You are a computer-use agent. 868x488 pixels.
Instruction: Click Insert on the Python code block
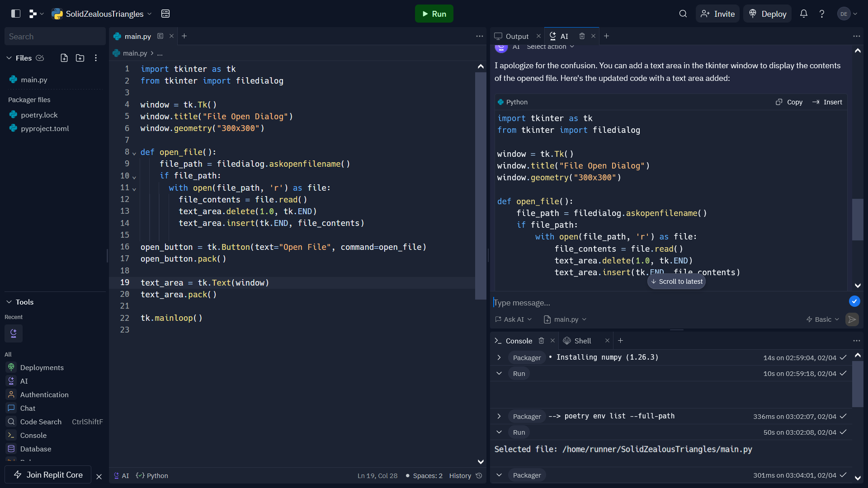pyautogui.click(x=827, y=102)
